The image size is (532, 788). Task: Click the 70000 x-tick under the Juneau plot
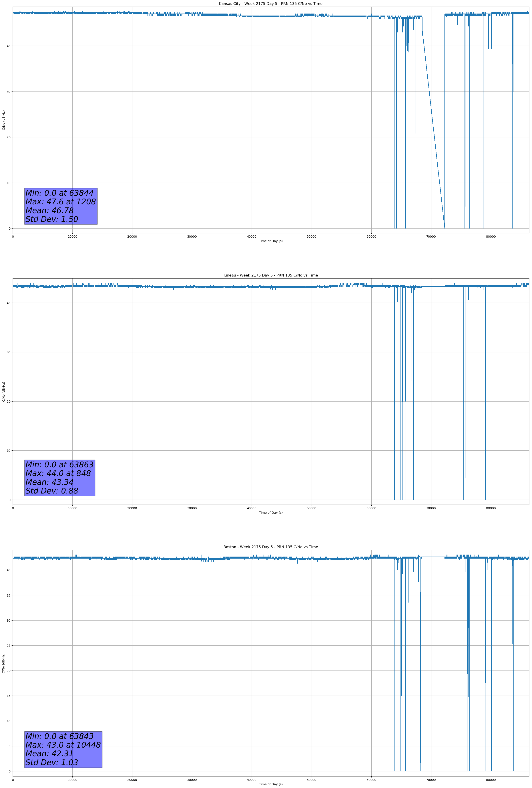pos(431,508)
